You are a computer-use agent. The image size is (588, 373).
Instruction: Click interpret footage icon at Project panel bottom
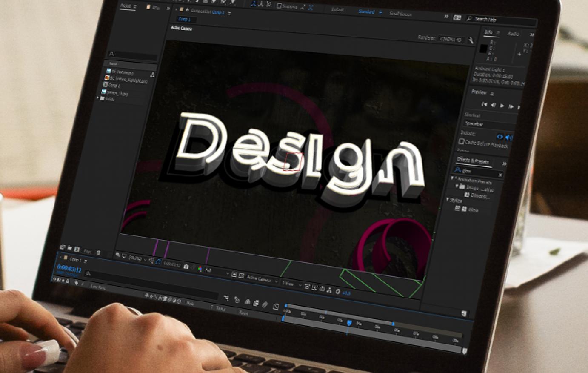point(63,247)
